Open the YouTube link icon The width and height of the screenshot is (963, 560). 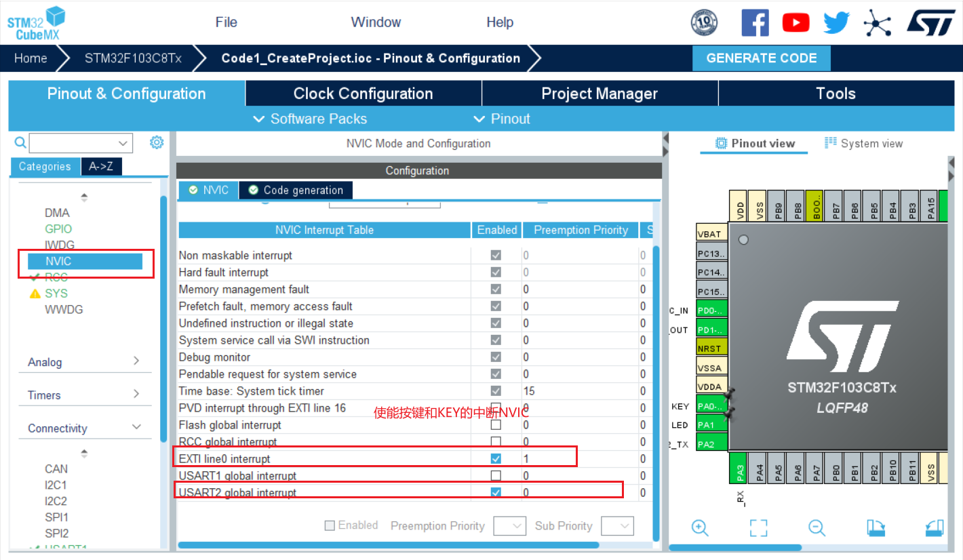coord(795,22)
